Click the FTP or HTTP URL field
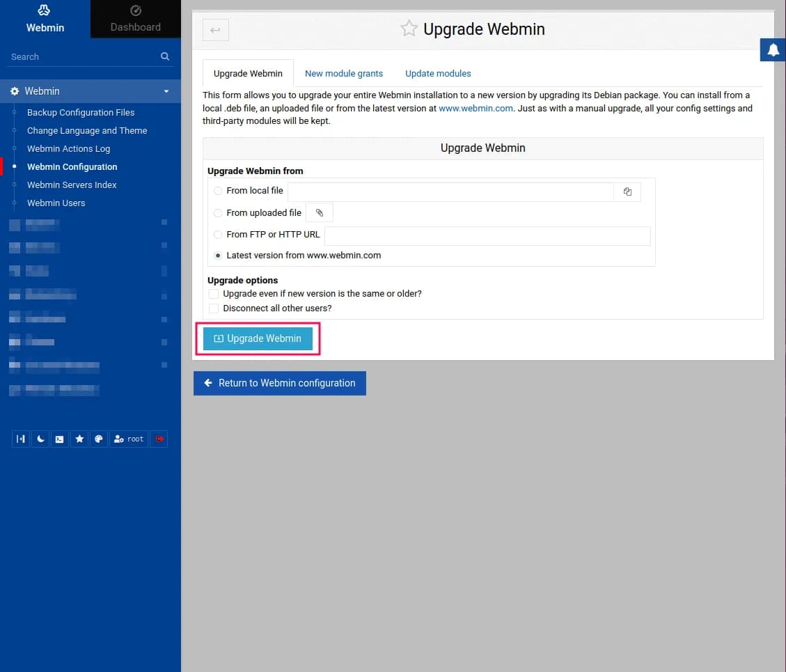 487,235
